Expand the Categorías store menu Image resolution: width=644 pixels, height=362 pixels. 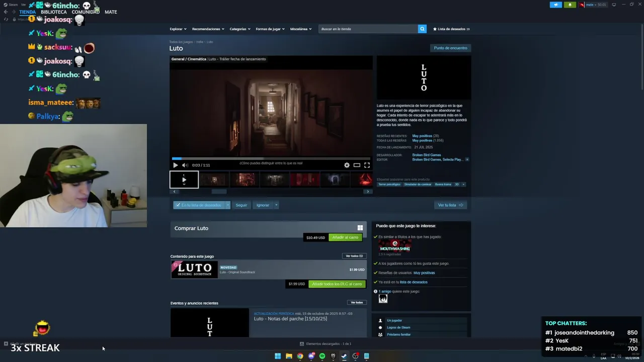[x=239, y=29]
